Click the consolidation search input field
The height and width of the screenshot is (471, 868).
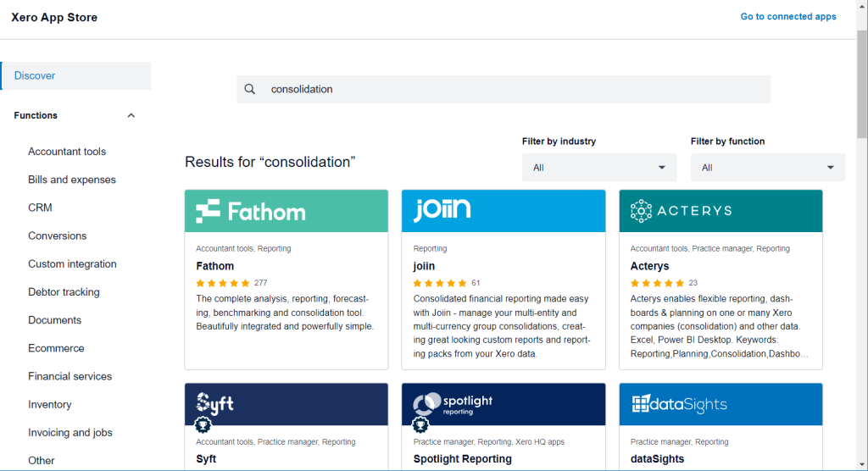tap(509, 89)
